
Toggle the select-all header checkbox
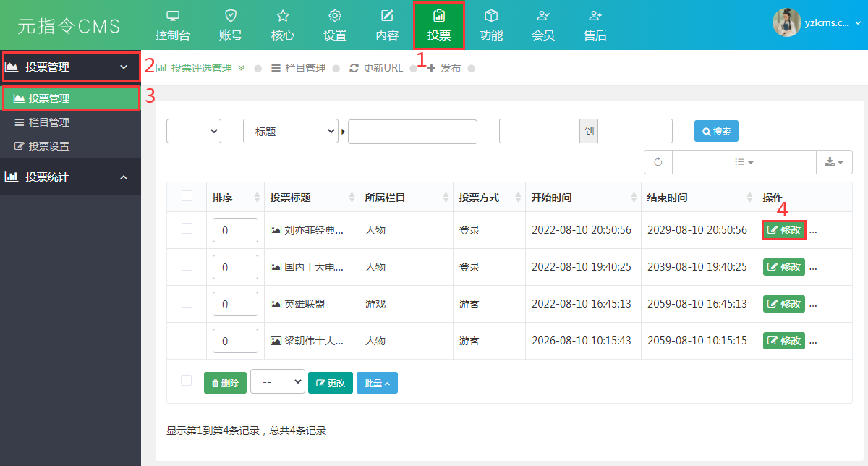coord(187,195)
